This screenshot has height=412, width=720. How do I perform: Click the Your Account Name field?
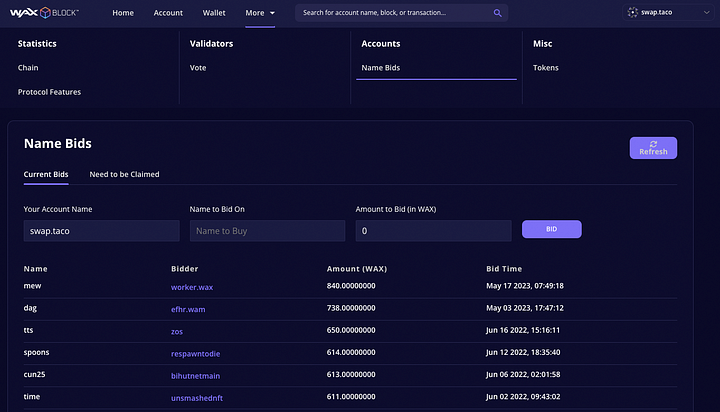click(x=101, y=231)
